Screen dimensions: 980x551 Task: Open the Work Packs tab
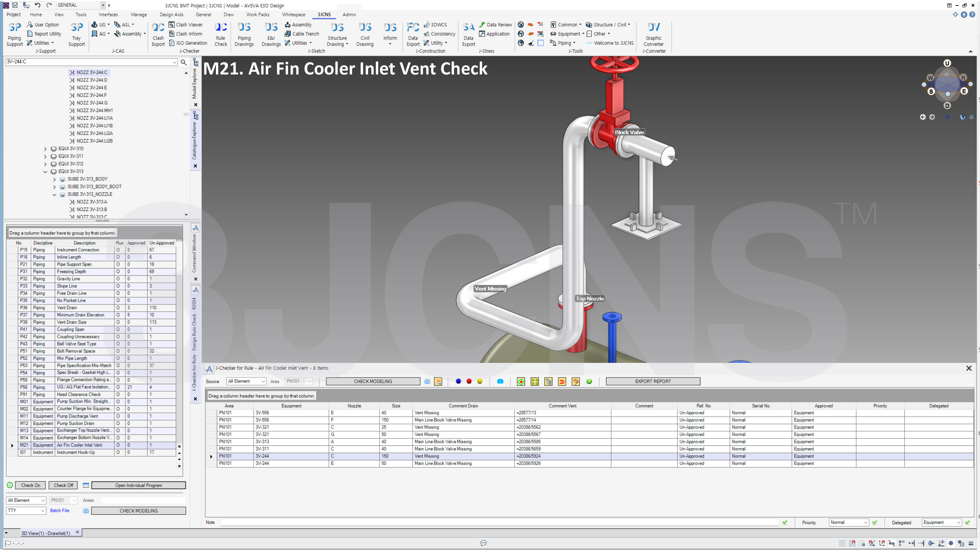click(x=257, y=14)
